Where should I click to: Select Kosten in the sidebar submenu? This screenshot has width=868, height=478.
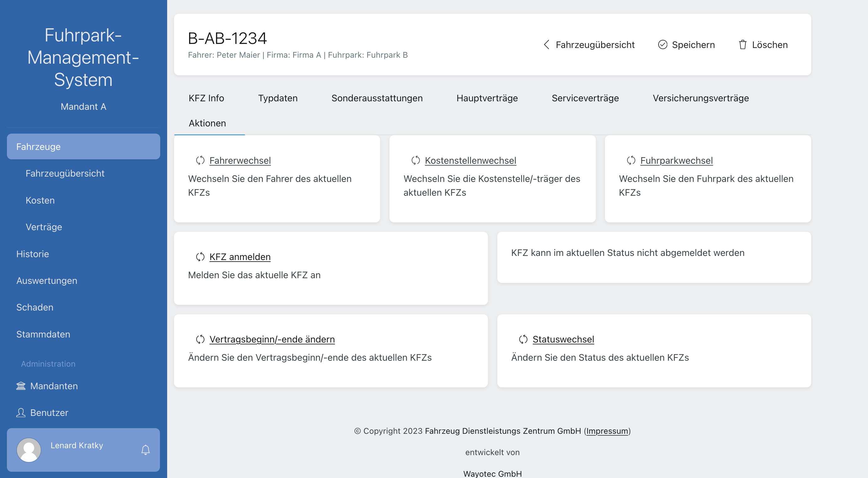click(40, 200)
